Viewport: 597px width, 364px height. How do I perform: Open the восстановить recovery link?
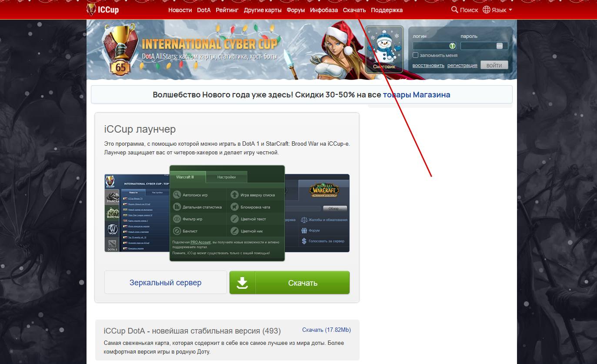pos(428,65)
